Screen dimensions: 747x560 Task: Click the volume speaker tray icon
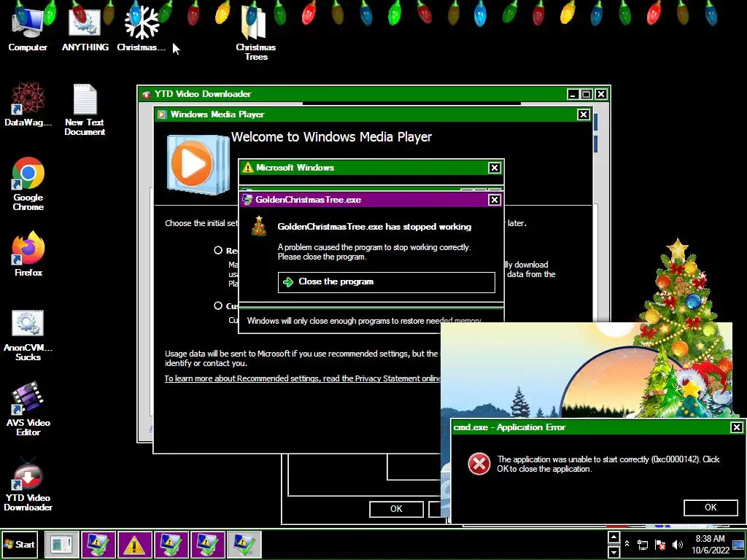(678, 544)
